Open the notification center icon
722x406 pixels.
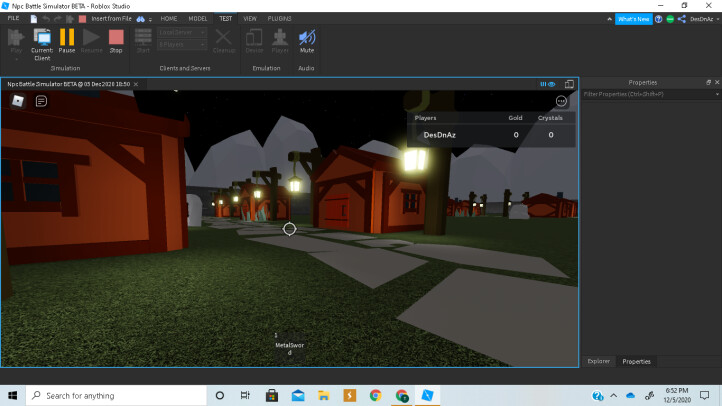[705, 395]
